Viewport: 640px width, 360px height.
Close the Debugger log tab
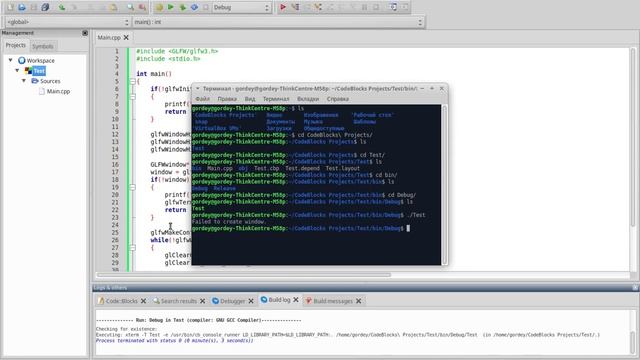point(251,301)
